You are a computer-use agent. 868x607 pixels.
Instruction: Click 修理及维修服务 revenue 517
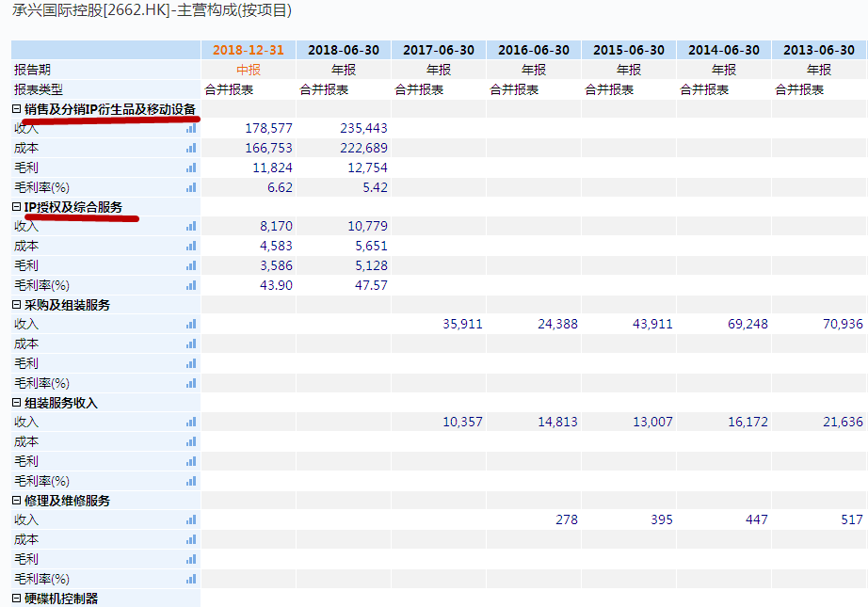point(852,520)
